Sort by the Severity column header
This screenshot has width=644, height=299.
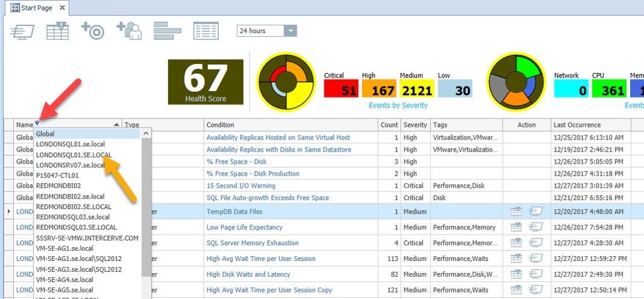(x=416, y=125)
